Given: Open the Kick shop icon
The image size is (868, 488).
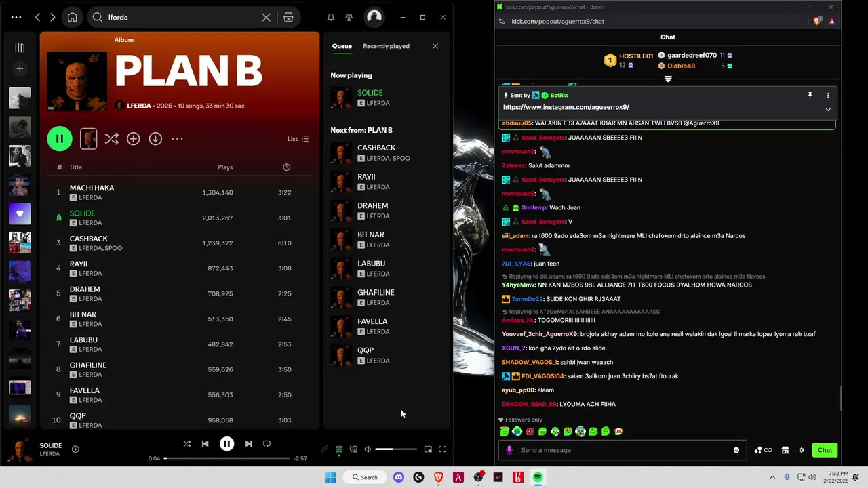Looking at the screenshot, I should coord(785,450).
